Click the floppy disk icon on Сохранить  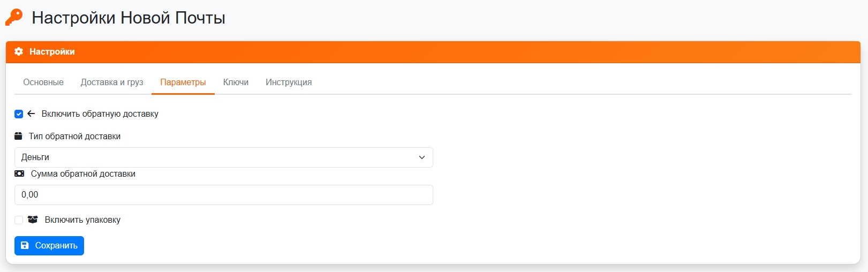click(25, 245)
